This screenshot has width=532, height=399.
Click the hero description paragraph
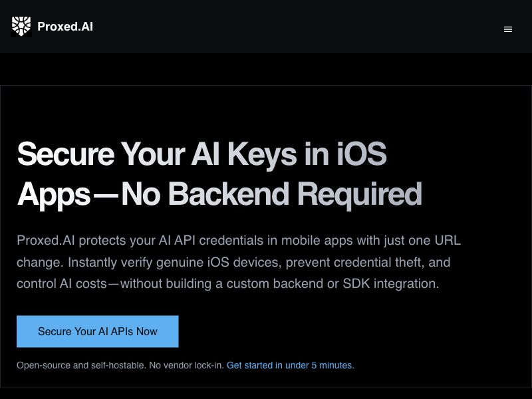pyautogui.click(x=239, y=262)
